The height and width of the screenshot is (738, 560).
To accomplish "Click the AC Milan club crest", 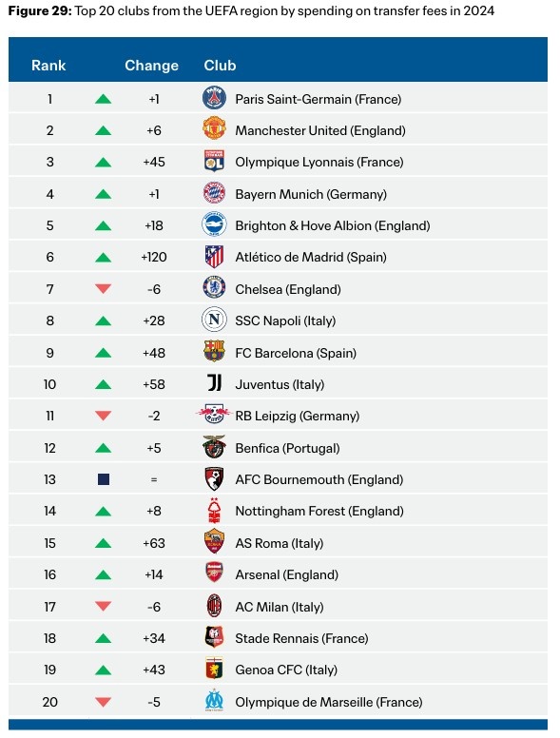I will (x=215, y=606).
